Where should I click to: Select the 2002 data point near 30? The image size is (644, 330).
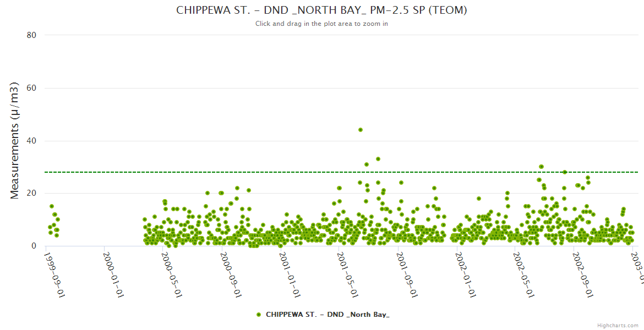541,167
